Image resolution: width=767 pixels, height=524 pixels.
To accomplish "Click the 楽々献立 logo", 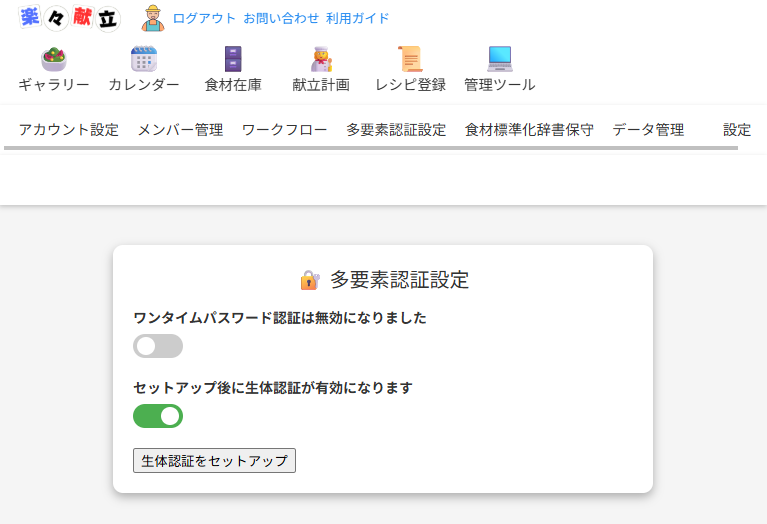I will pyautogui.click(x=69, y=18).
